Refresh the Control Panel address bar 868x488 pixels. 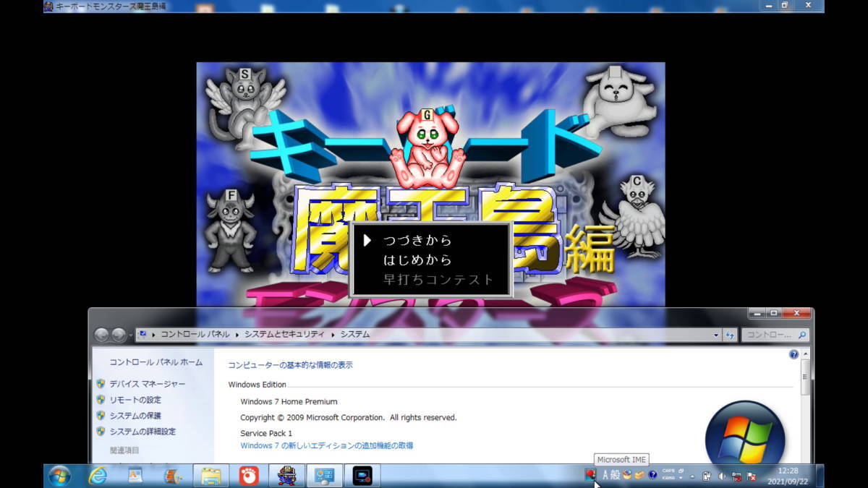730,335
